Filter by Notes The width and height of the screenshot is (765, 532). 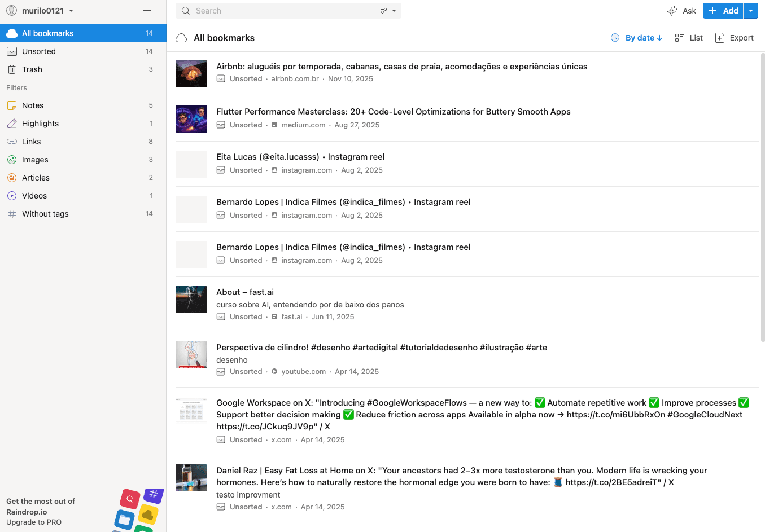[83, 105]
